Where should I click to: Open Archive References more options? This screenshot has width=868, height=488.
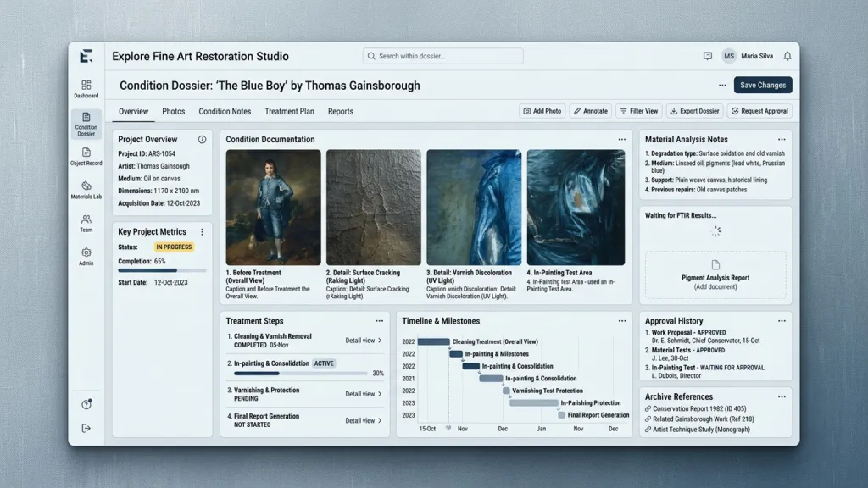pyautogui.click(x=782, y=396)
